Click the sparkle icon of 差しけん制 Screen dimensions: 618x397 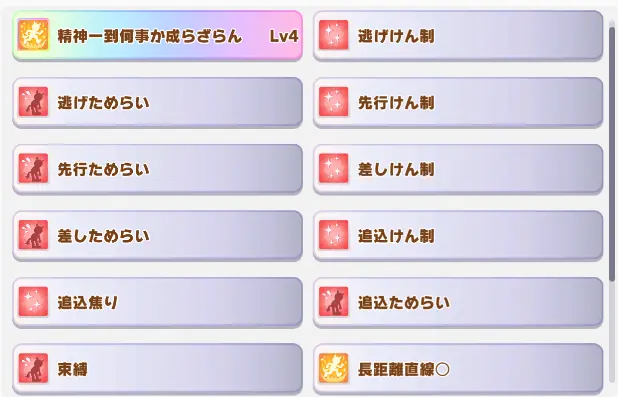click(x=333, y=168)
